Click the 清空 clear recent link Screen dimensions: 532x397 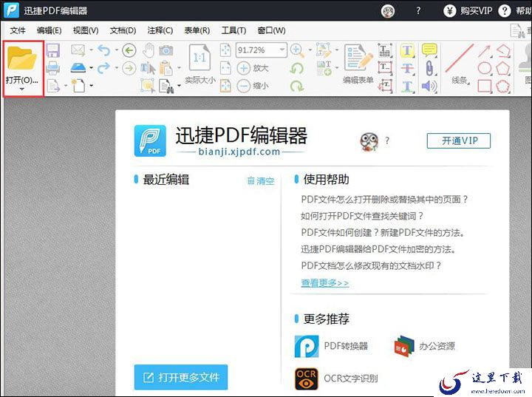[261, 180]
